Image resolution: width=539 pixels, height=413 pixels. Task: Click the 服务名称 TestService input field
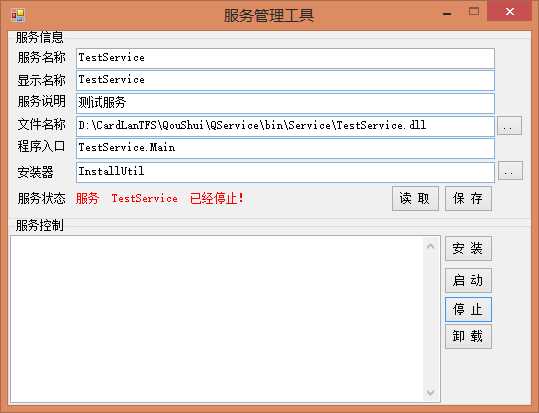pos(285,58)
